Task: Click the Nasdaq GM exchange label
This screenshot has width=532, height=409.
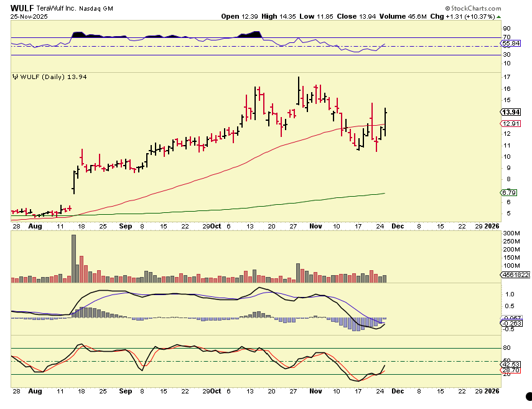Action: 96,9
